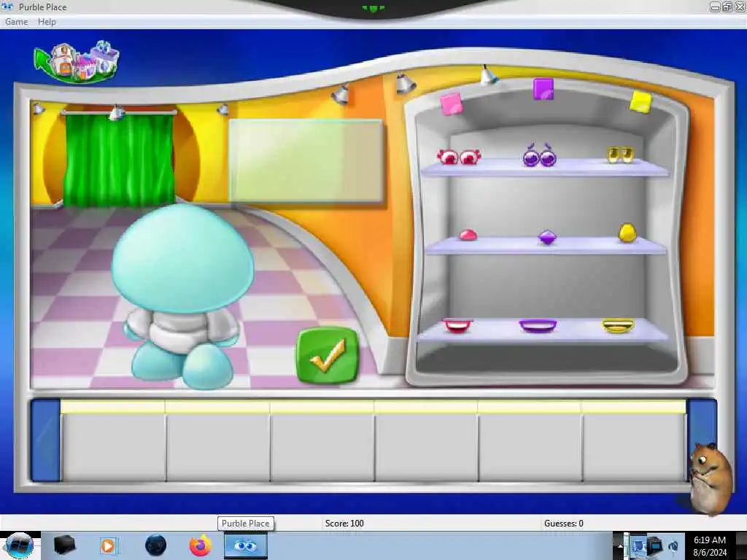Open media player taskbar icon
The image size is (747, 560).
(109, 545)
